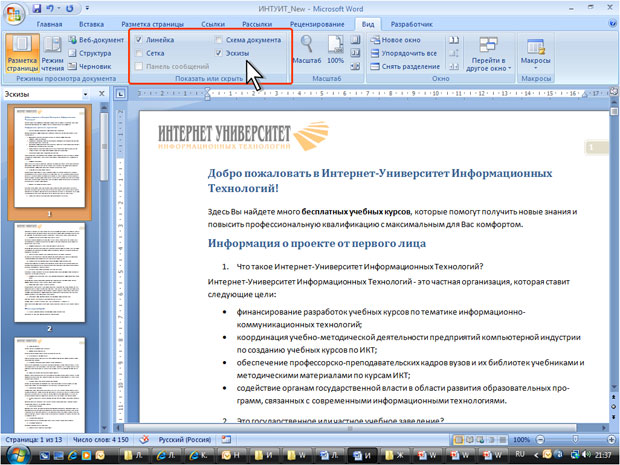The height and width of the screenshot is (465, 620).
Task: Open the Office button menu
Action: click(14, 14)
